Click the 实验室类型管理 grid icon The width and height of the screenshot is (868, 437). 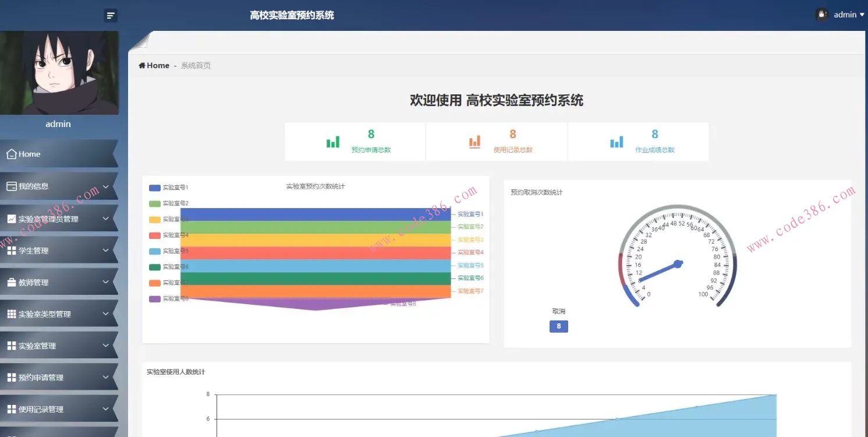coord(12,314)
